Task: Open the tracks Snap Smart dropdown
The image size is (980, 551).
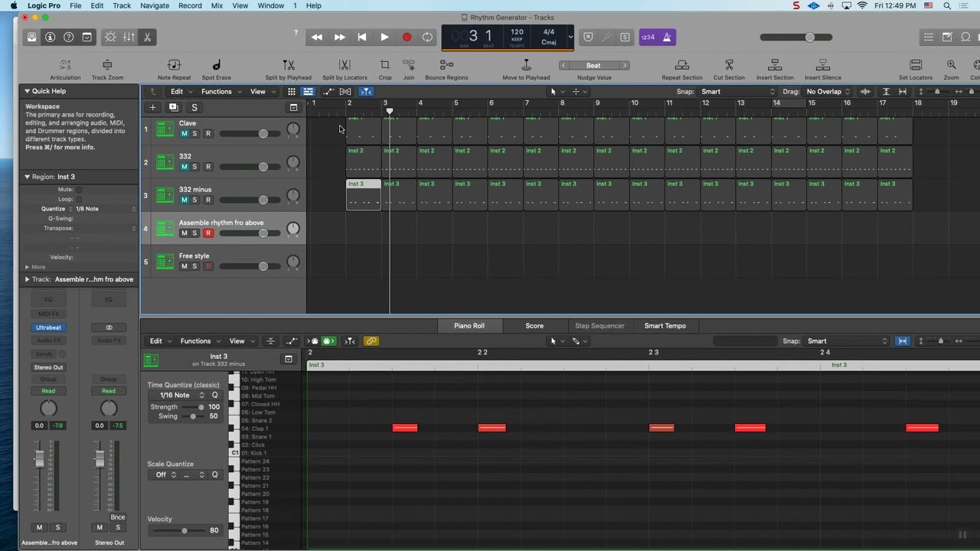Action: 737,92
